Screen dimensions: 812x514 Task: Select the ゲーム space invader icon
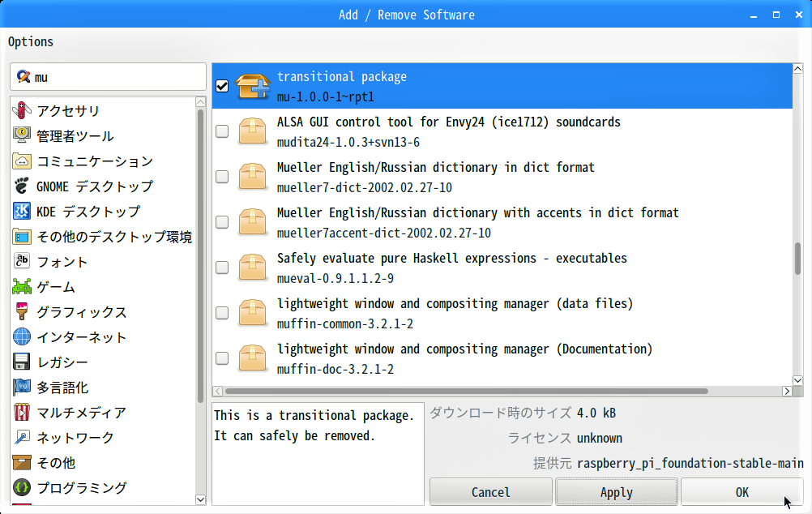[22, 286]
